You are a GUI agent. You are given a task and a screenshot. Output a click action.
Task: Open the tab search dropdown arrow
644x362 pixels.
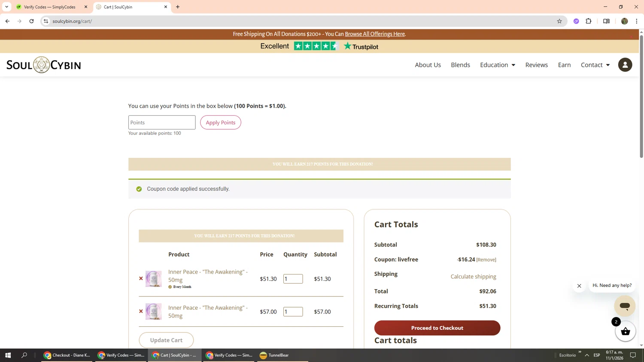click(6, 7)
